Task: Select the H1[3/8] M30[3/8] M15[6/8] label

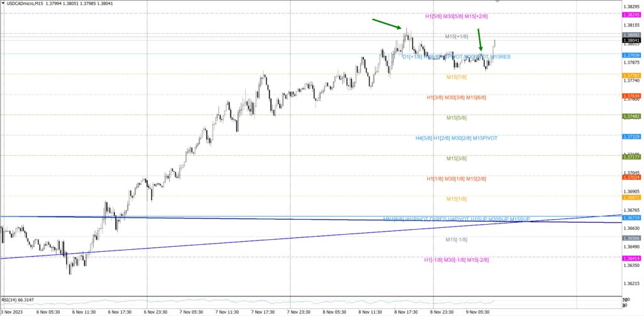Action: click(x=456, y=98)
